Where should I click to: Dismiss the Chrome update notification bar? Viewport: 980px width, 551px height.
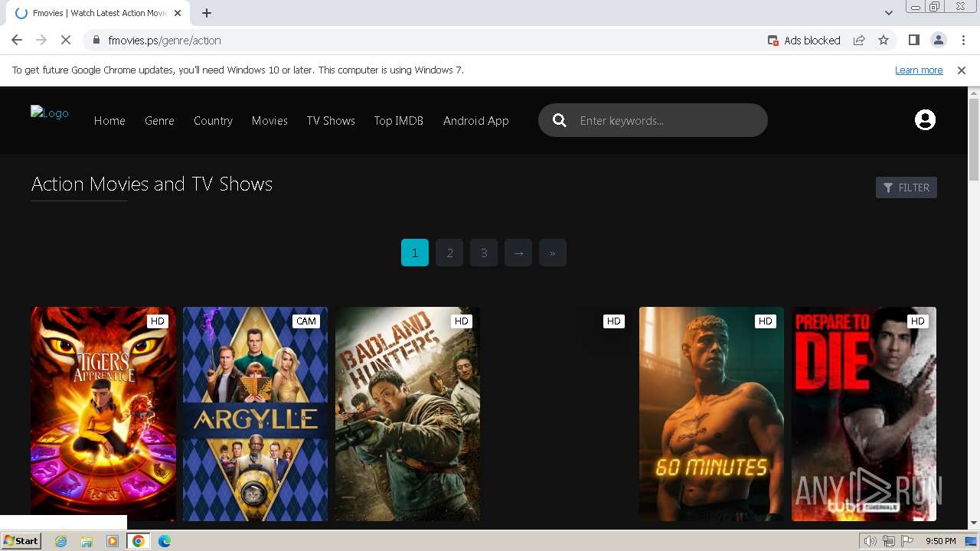pyautogui.click(x=962, y=70)
